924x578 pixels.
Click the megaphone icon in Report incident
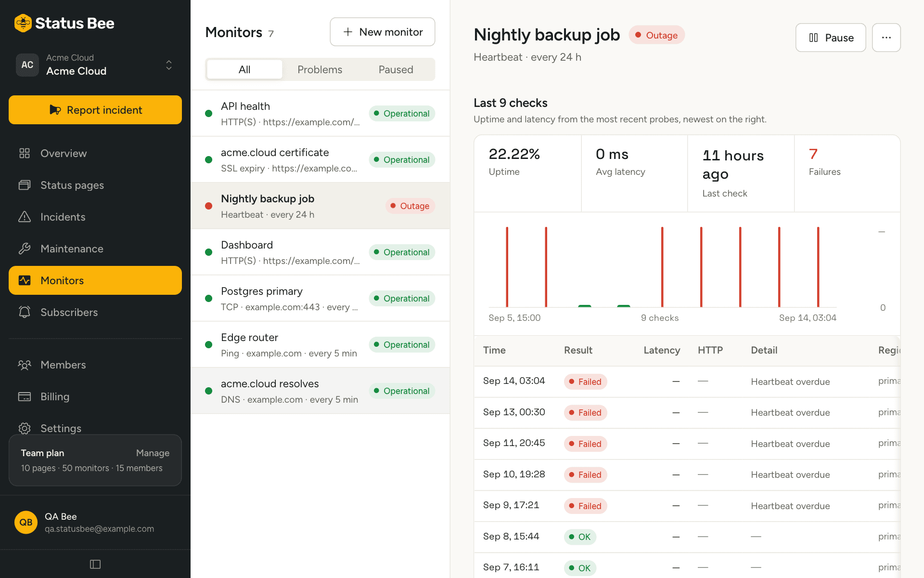[55, 110]
